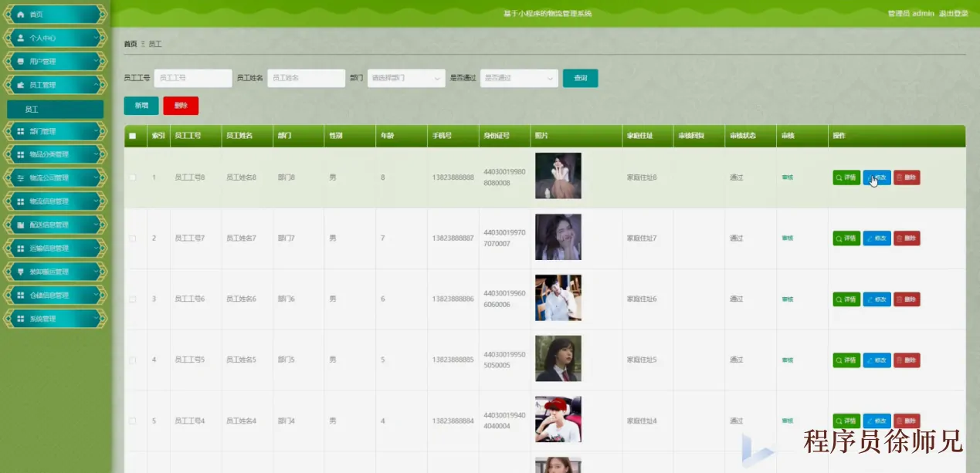980x473 pixels.
Task: Focus the 员工工号 search input
Action: click(x=193, y=78)
